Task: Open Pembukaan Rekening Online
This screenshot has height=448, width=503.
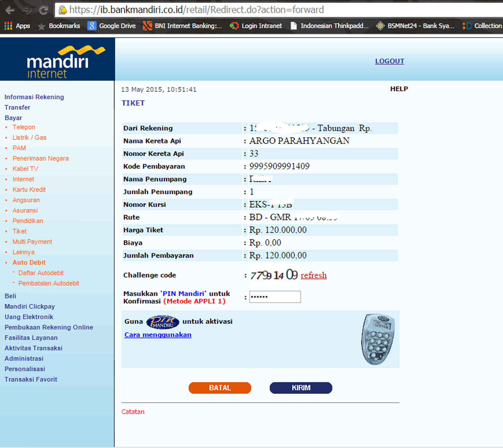Action: coord(49,327)
